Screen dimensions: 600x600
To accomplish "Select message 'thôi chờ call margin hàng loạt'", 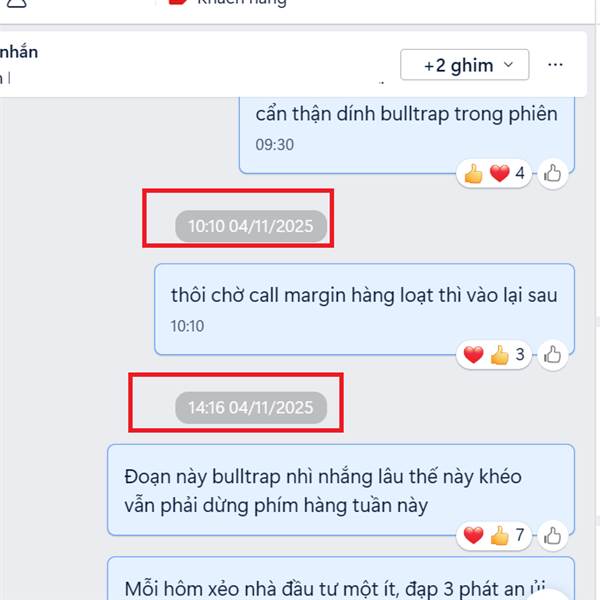I will click(364, 309).
